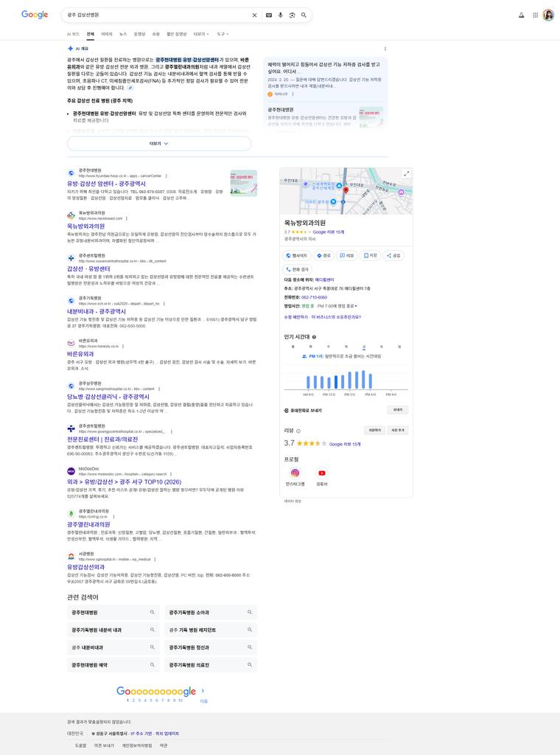This screenshot has width=560, height=755.
Task: Switch to the AI 모드 tab
Action: pos(73,34)
